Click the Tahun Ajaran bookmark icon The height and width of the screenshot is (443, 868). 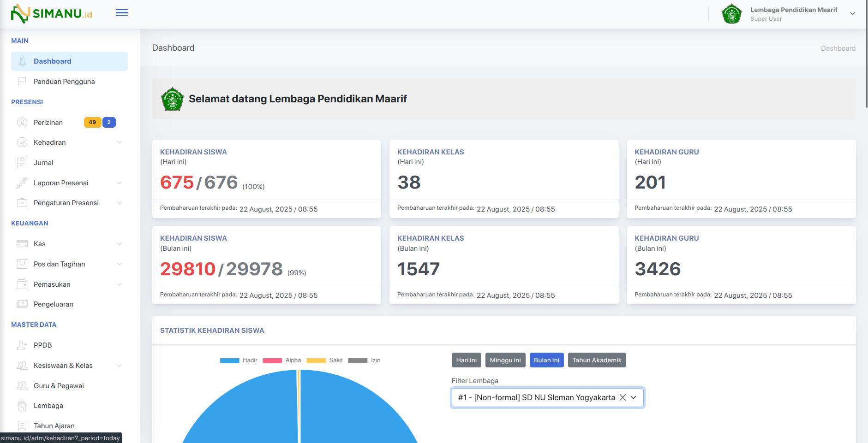click(22, 425)
